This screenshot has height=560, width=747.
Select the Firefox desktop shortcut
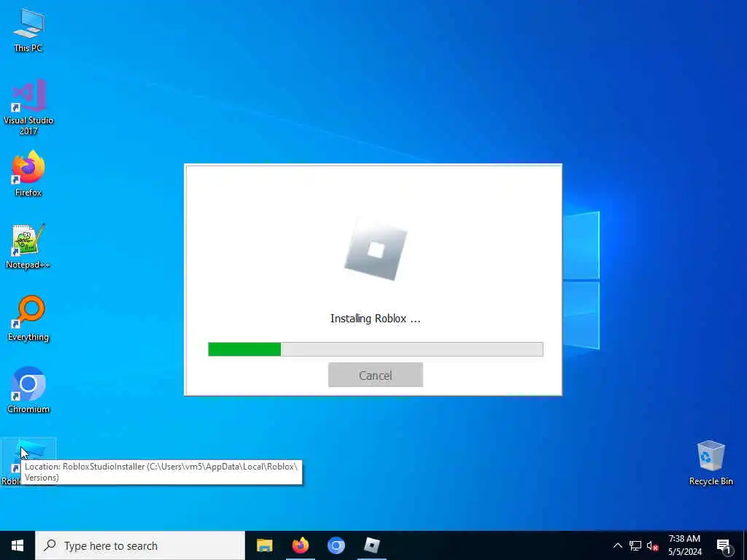(x=28, y=174)
